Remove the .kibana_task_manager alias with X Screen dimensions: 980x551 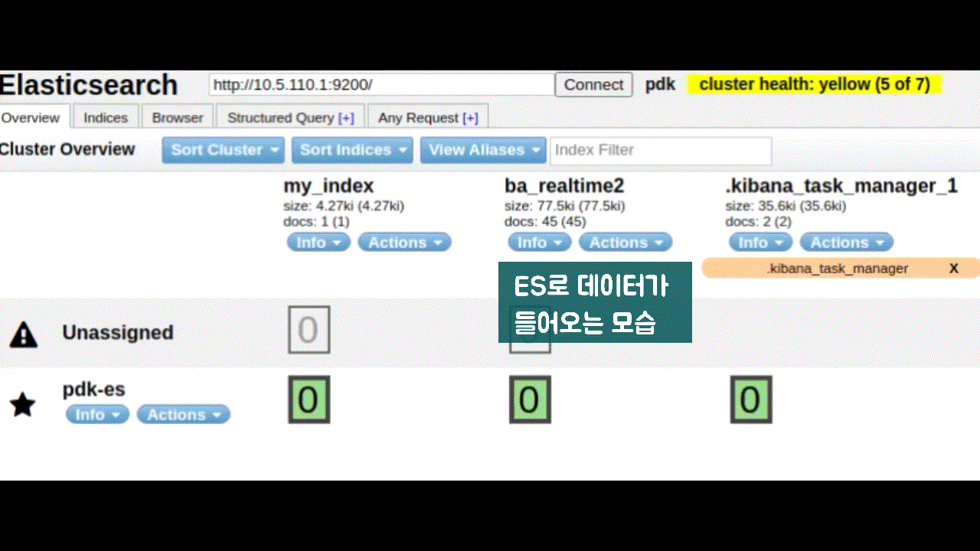[954, 269]
